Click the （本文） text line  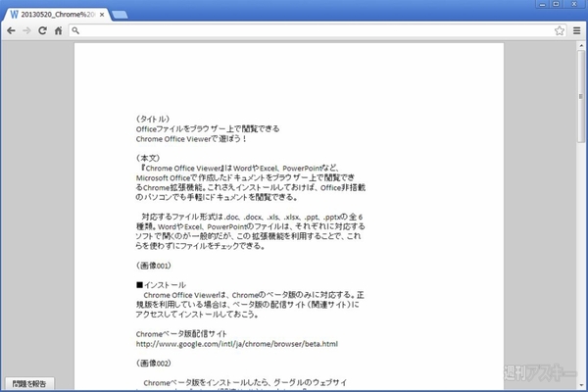click(x=148, y=158)
